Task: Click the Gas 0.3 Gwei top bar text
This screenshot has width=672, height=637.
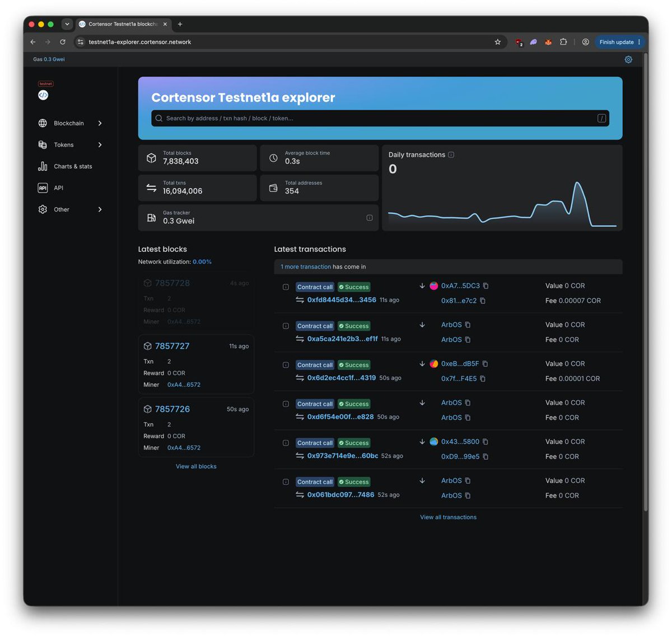Action: pyautogui.click(x=49, y=59)
